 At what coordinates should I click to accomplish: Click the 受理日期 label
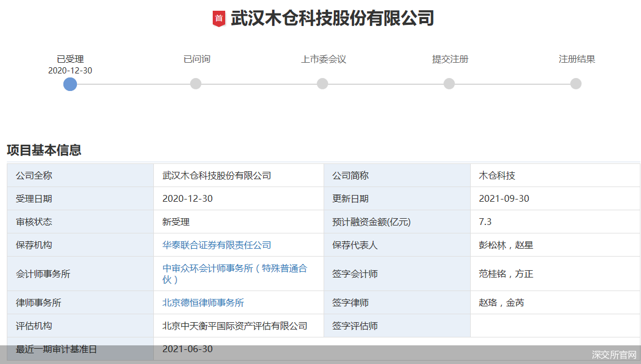34,199
